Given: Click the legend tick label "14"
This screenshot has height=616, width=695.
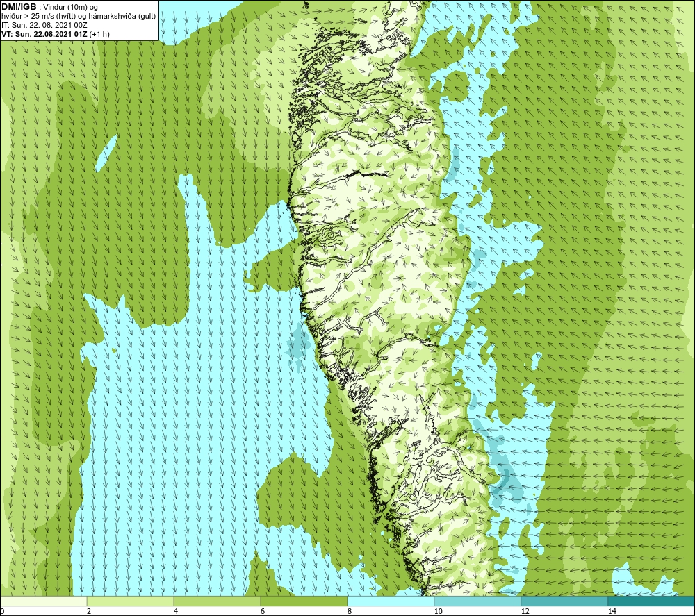Looking at the screenshot, I should (612, 611).
